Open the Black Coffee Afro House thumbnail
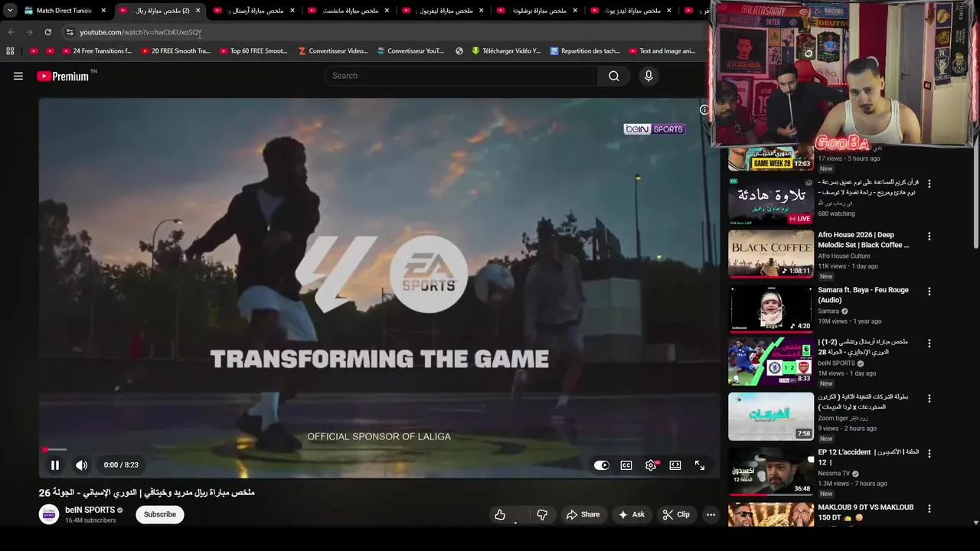 click(770, 254)
